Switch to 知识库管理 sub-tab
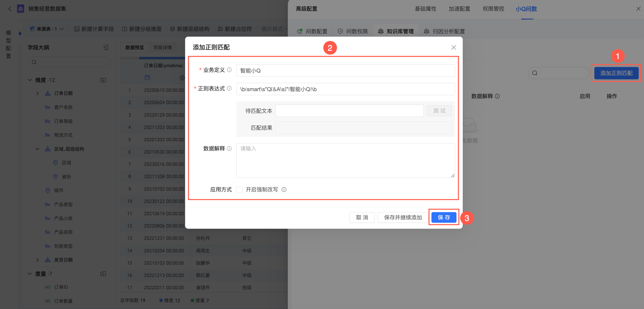This screenshot has width=644, height=309. [x=396, y=31]
